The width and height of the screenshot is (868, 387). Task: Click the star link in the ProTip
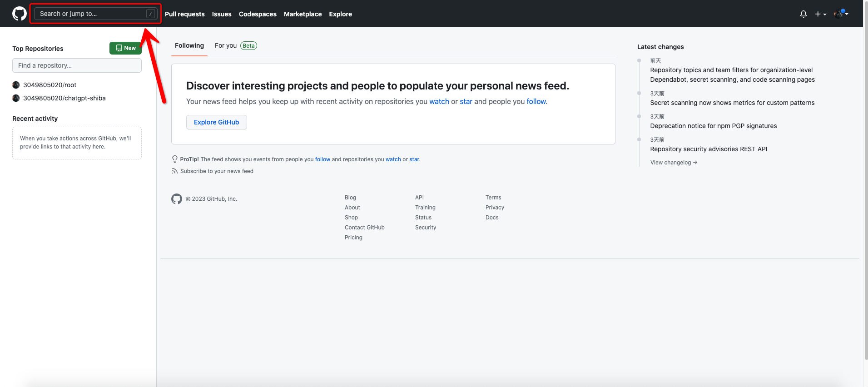pos(414,159)
